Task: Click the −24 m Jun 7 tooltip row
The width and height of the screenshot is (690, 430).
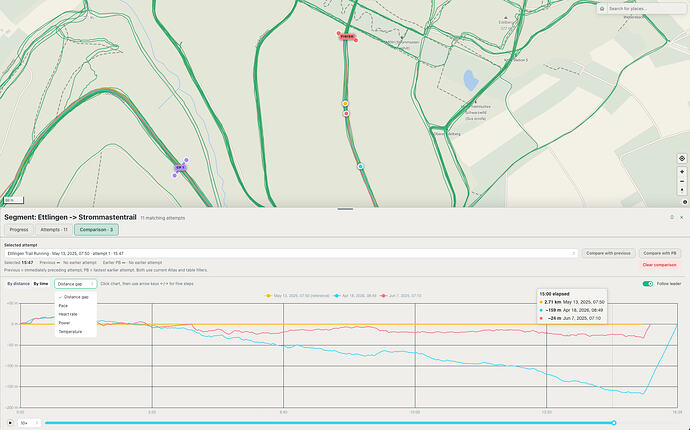Action: (570, 318)
